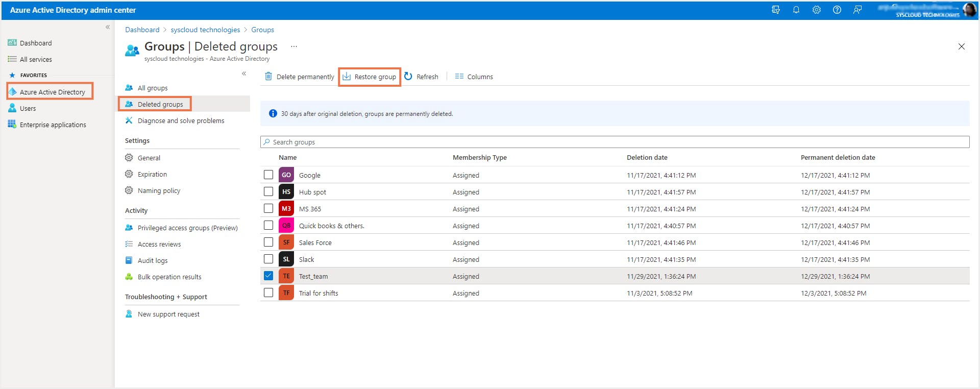
Task: Click the QB avatar for Quick books group
Action: tap(286, 225)
